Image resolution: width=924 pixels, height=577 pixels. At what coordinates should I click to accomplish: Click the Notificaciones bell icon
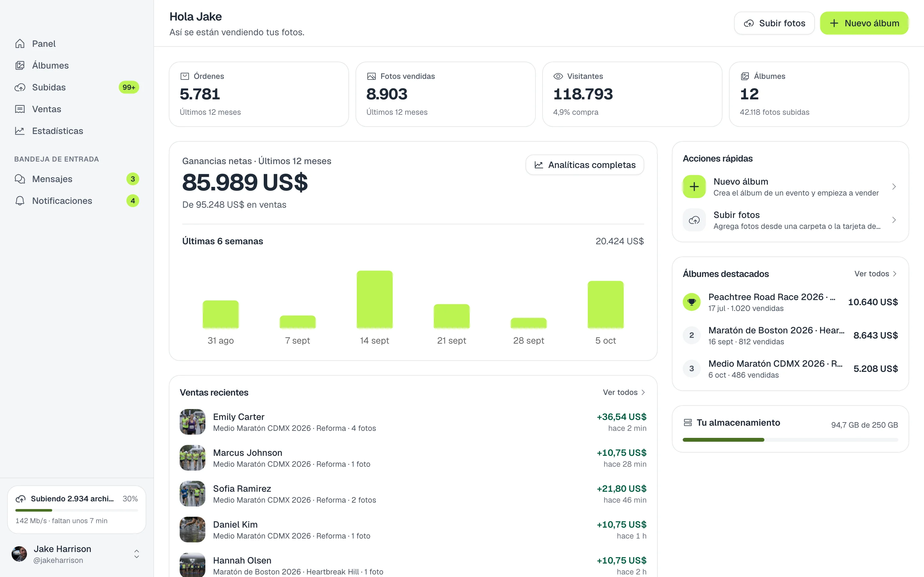pos(20,201)
